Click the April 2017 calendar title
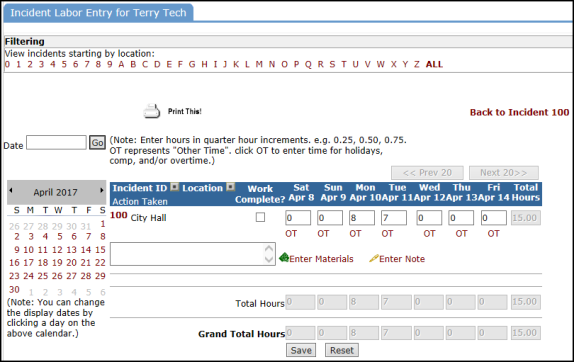The width and height of the screenshot is (574, 362). click(x=56, y=192)
